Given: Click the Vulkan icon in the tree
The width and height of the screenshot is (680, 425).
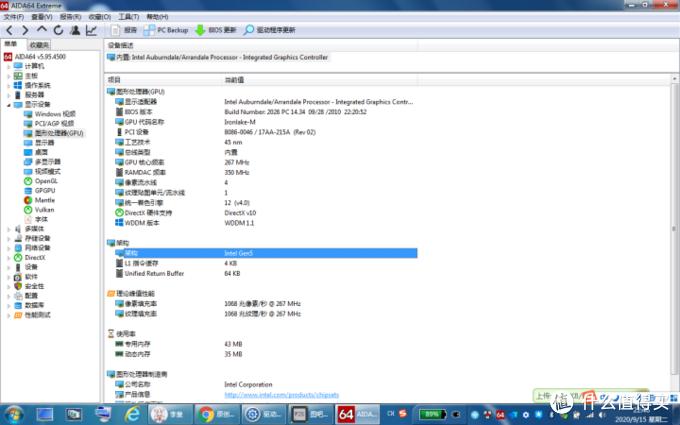Looking at the screenshot, I should coord(28,209).
